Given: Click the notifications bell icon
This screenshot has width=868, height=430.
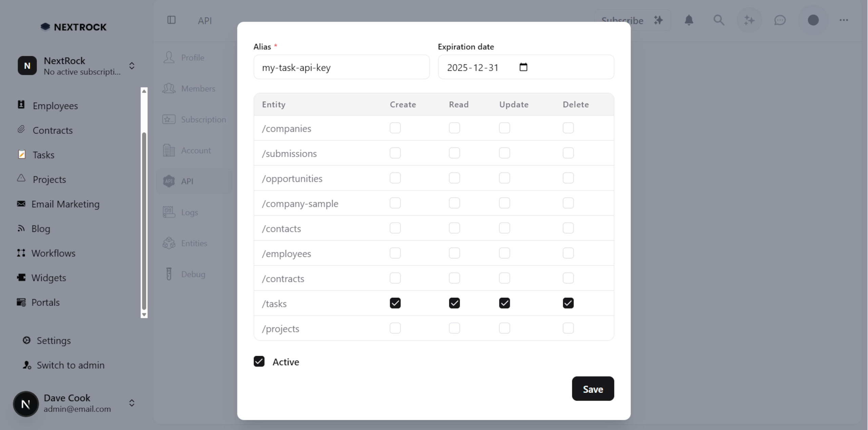Looking at the screenshot, I should click(x=689, y=20).
